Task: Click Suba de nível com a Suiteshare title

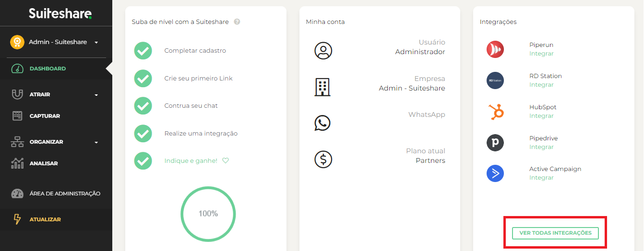Action: pos(180,22)
